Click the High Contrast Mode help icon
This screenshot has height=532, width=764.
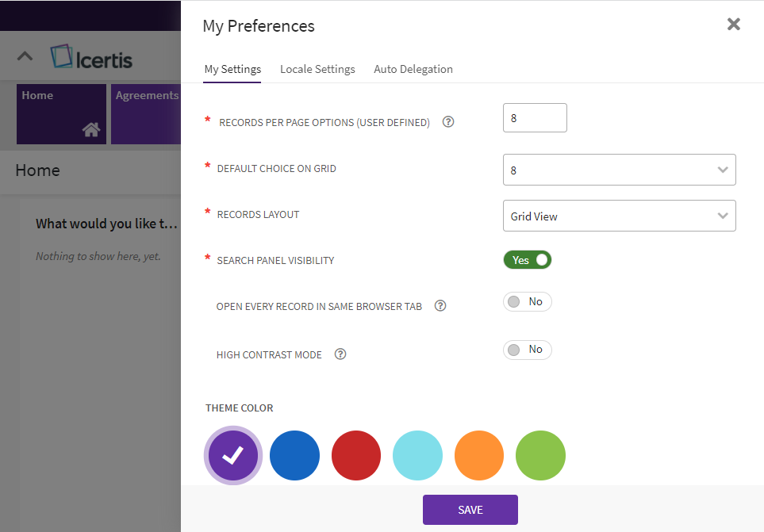pos(340,354)
